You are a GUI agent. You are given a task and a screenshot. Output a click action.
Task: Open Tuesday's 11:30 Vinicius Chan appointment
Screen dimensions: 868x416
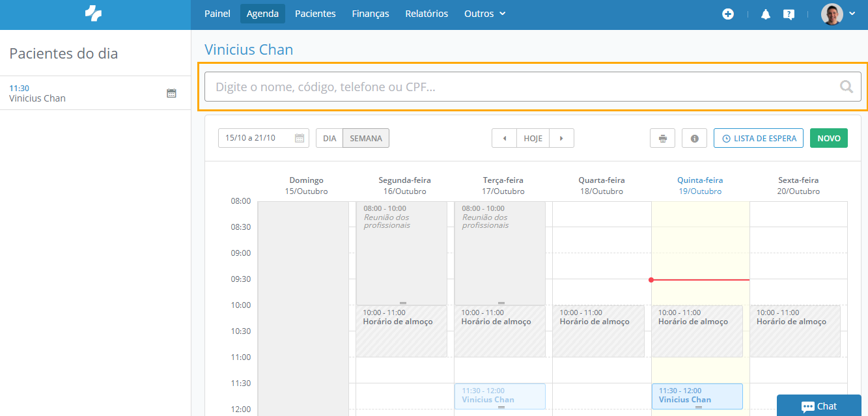pos(500,396)
